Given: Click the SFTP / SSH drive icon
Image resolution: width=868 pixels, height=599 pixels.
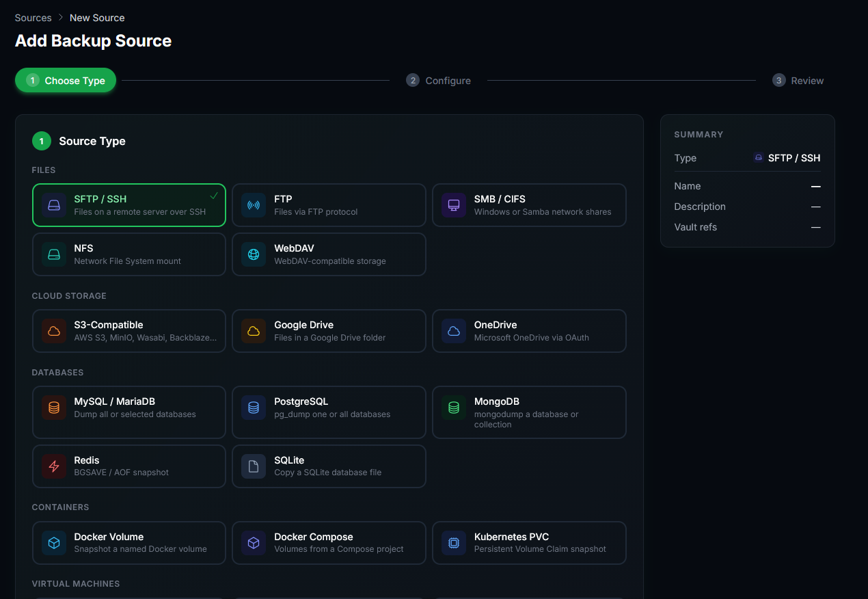Looking at the screenshot, I should 53,205.
